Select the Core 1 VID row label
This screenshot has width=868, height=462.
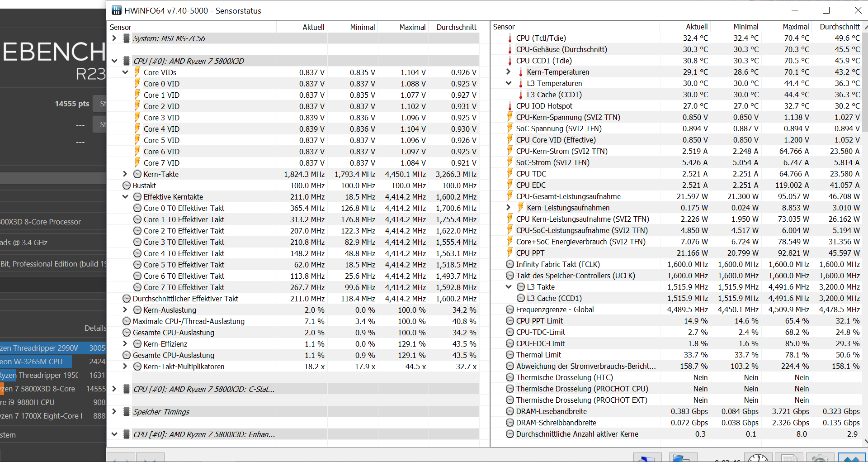point(161,95)
